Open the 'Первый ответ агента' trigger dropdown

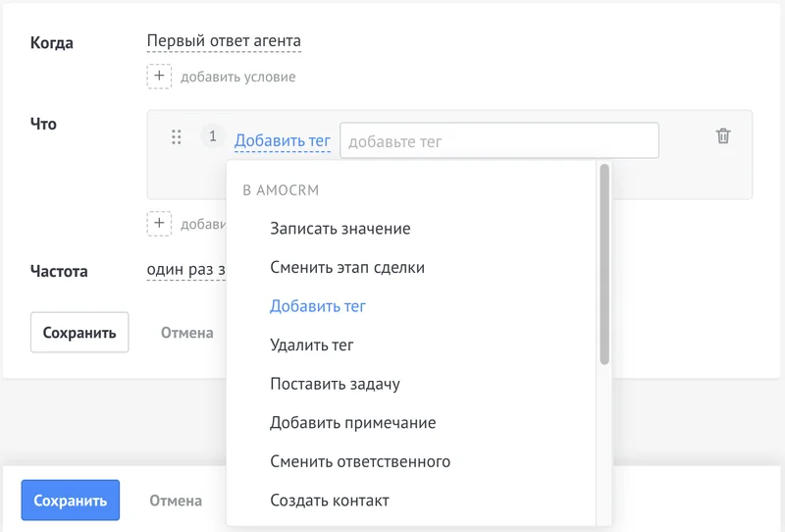coord(224,41)
